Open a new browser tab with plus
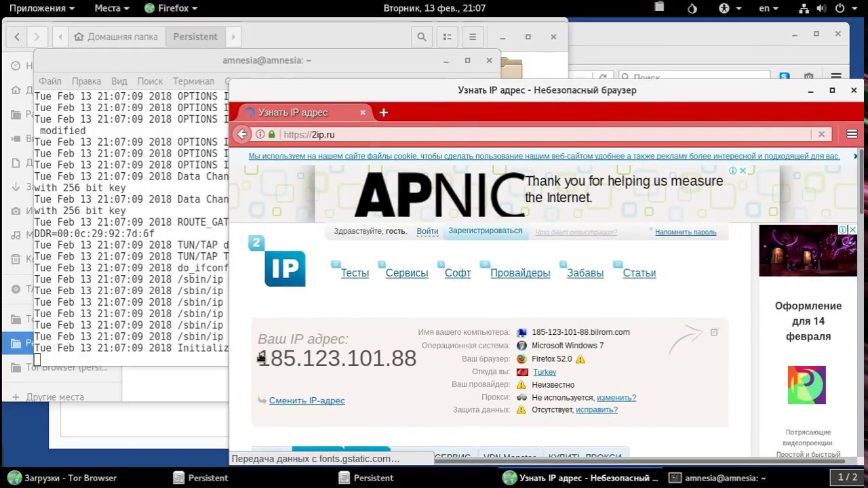This screenshot has width=868, height=488. (383, 113)
